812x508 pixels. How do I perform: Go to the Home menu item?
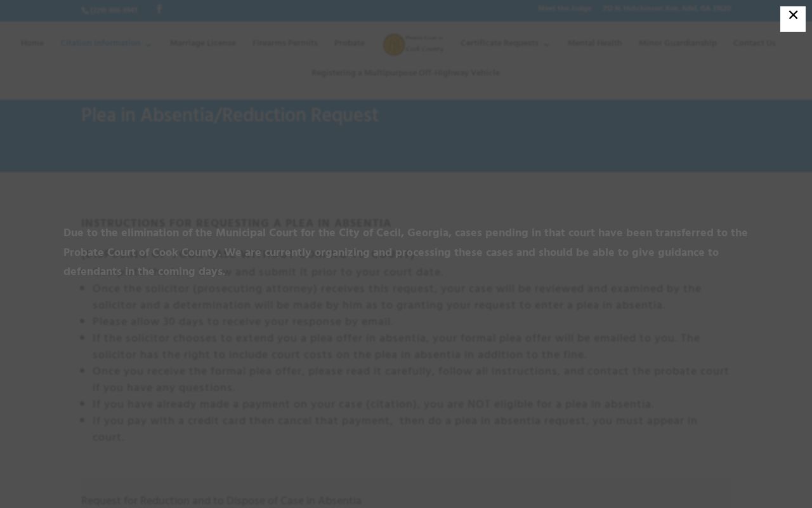pos(32,43)
